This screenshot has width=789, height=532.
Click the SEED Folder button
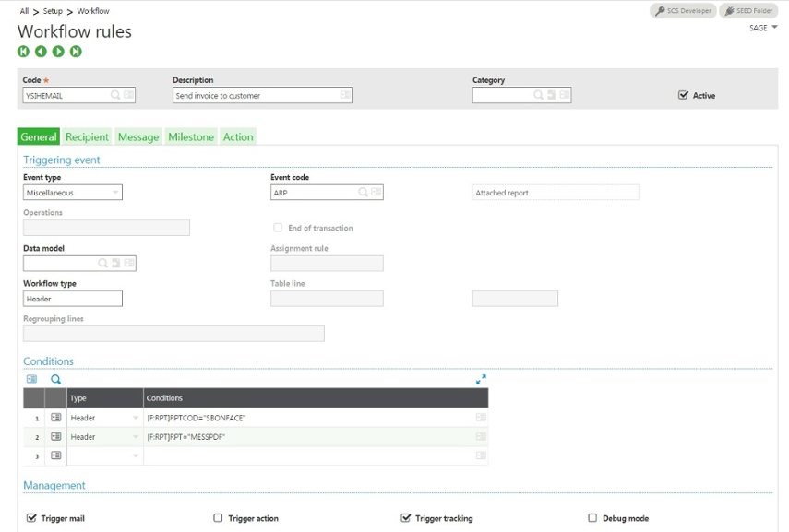[747, 11]
